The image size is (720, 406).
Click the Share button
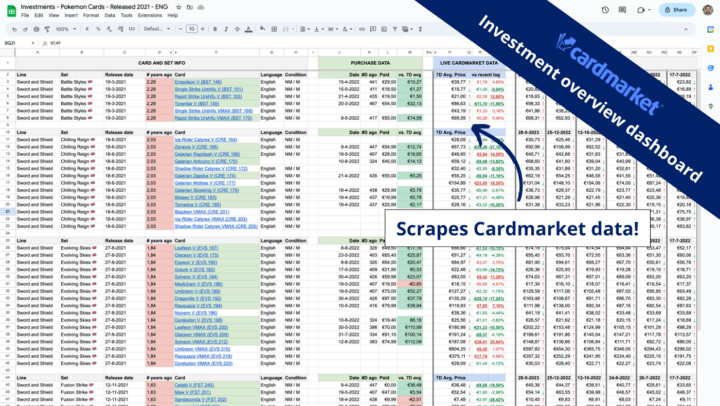coord(677,10)
